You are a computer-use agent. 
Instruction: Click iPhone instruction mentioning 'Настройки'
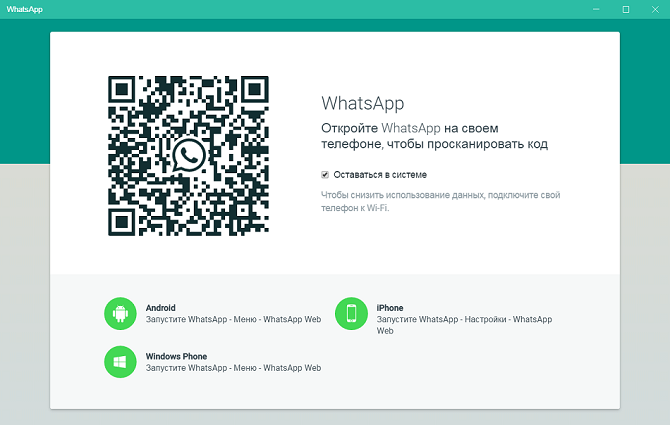pyautogui.click(x=464, y=325)
